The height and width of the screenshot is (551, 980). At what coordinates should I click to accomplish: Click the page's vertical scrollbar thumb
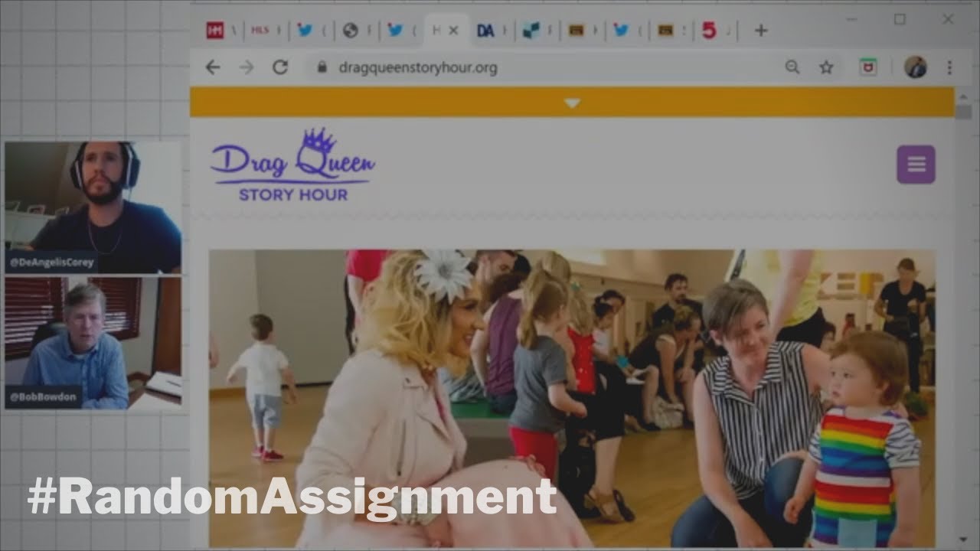963,112
